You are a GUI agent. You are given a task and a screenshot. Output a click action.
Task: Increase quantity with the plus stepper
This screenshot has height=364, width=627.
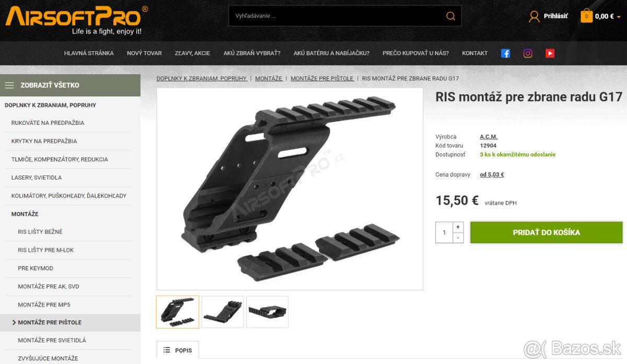pyautogui.click(x=458, y=227)
